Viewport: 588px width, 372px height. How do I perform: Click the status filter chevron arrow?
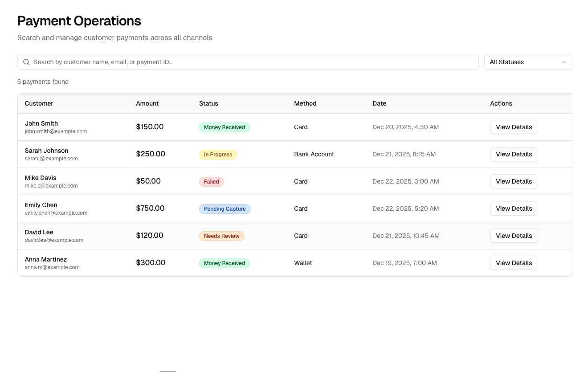[x=563, y=62]
